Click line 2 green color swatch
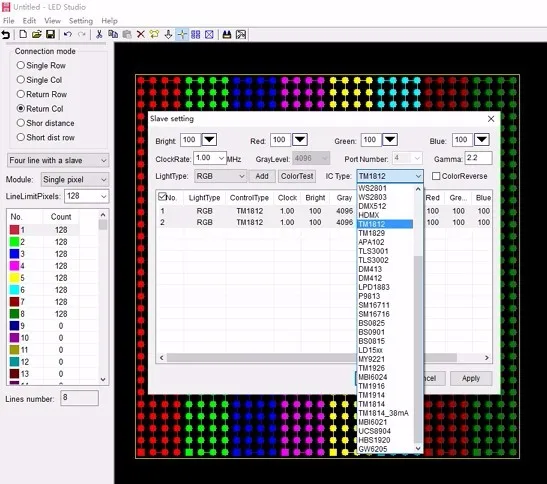This screenshot has width=547, height=484. point(14,242)
